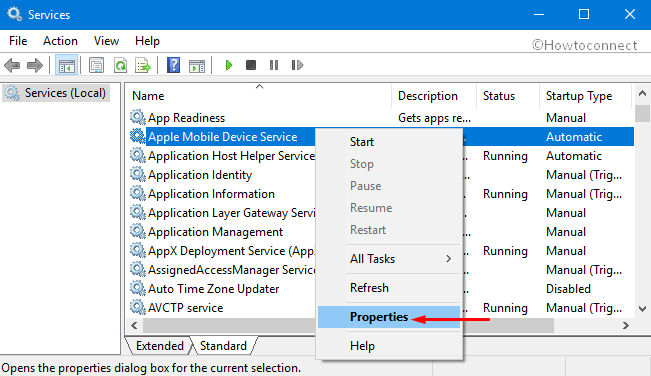The image size is (651, 376).
Task: Click gear icon beside Application Information
Action: tap(137, 193)
